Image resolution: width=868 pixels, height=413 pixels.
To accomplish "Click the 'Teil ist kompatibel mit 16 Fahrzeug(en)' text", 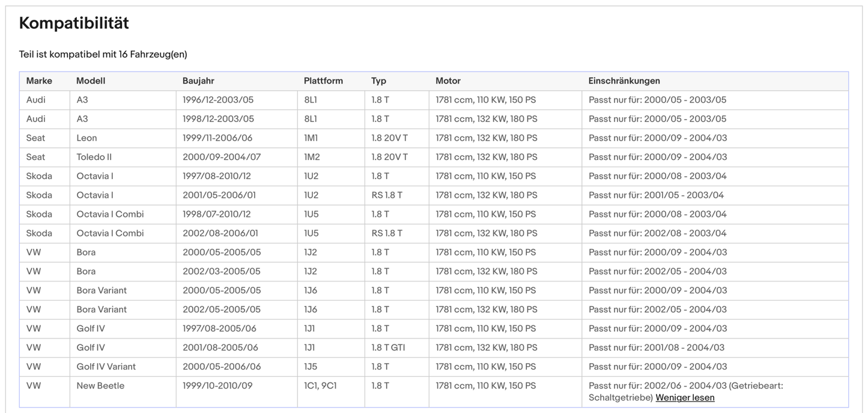I will [103, 54].
